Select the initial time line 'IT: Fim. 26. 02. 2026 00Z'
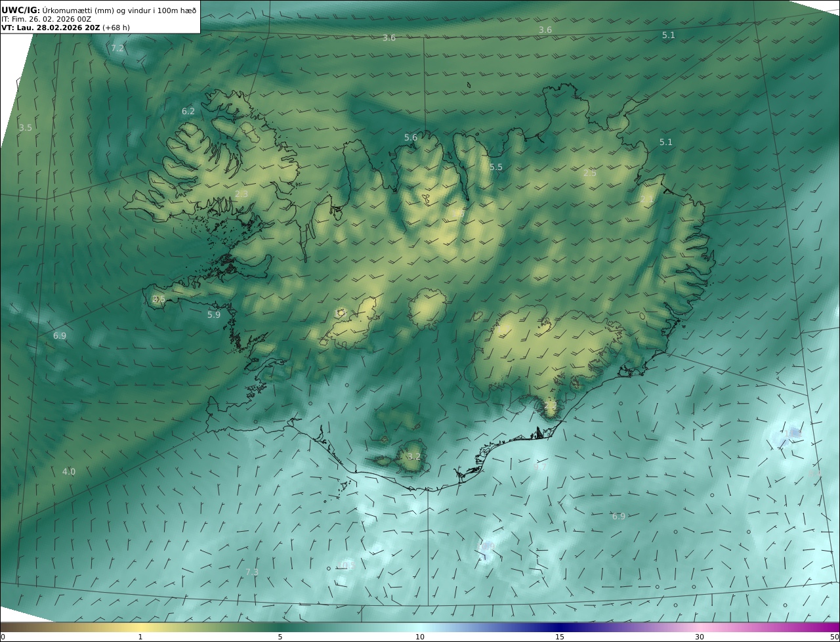 point(46,19)
